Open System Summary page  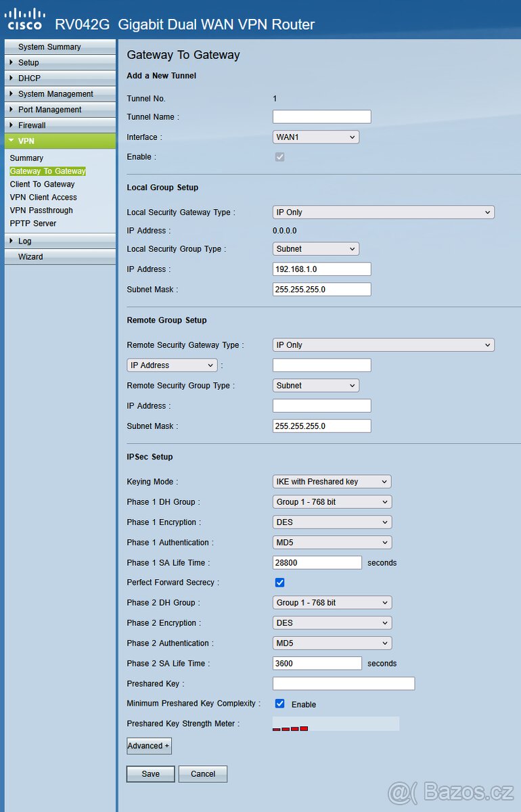[60, 47]
